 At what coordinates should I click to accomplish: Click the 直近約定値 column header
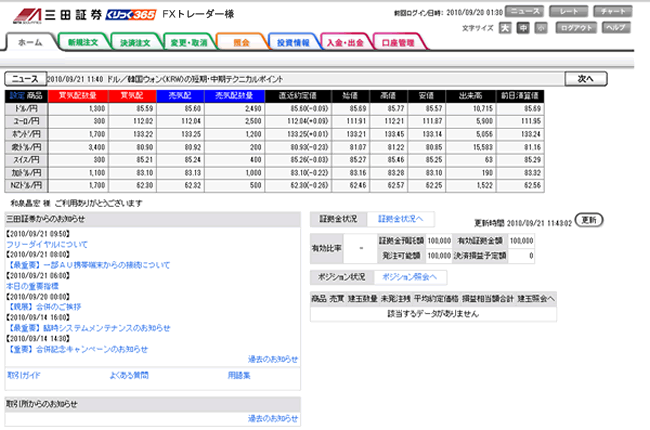(x=298, y=96)
